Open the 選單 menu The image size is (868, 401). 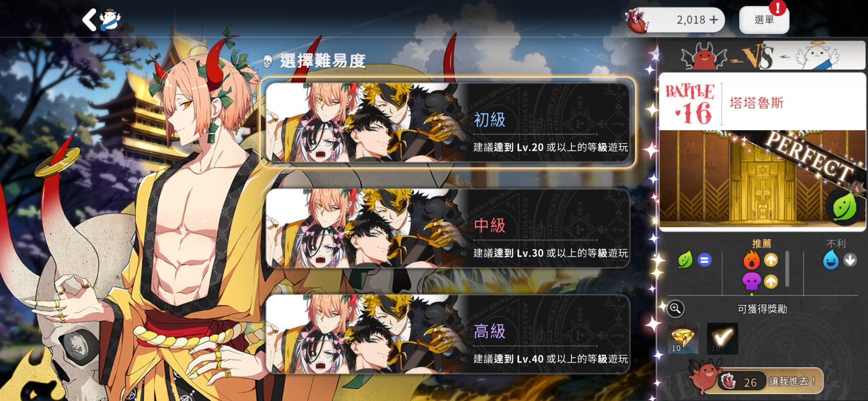[764, 20]
